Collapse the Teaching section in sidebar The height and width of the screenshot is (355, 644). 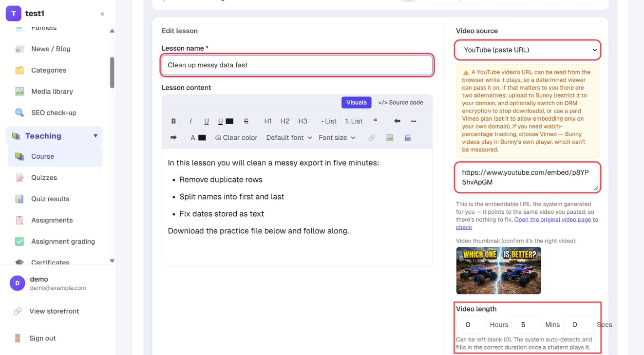pos(95,136)
